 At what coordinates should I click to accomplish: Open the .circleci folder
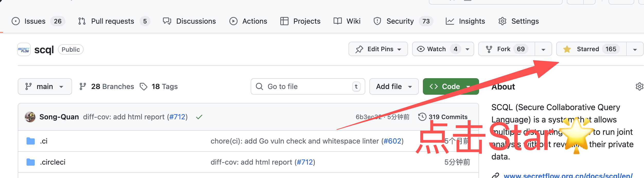tap(53, 162)
